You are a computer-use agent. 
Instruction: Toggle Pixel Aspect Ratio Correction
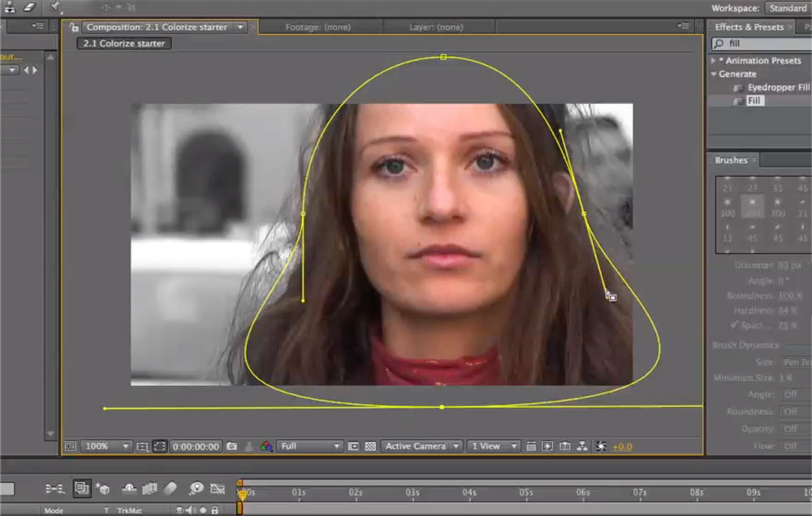click(531, 446)
